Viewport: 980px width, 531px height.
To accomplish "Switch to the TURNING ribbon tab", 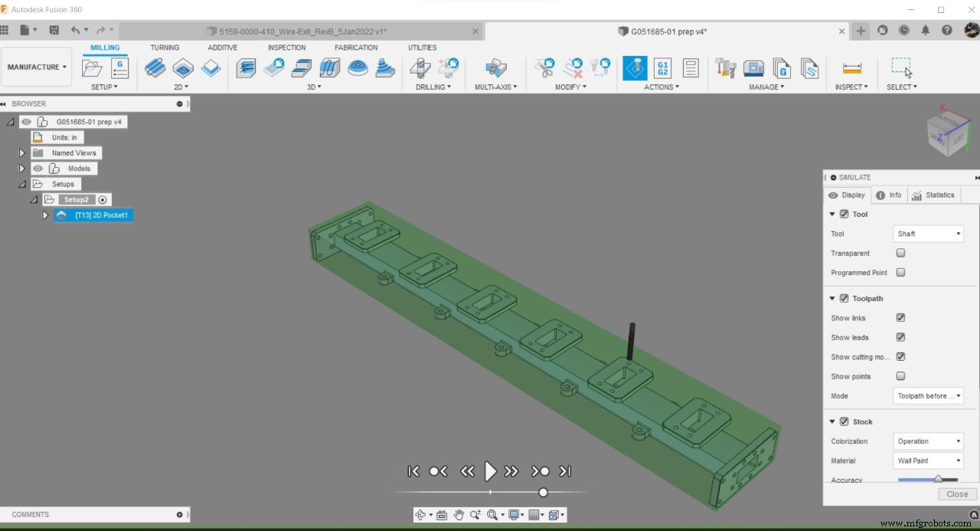I will 165,47.
